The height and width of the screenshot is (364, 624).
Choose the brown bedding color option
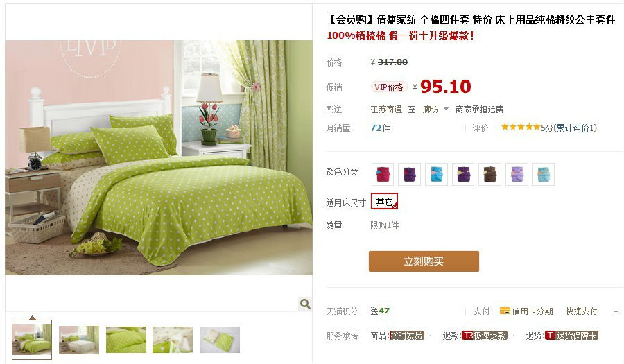click(490, 174)
